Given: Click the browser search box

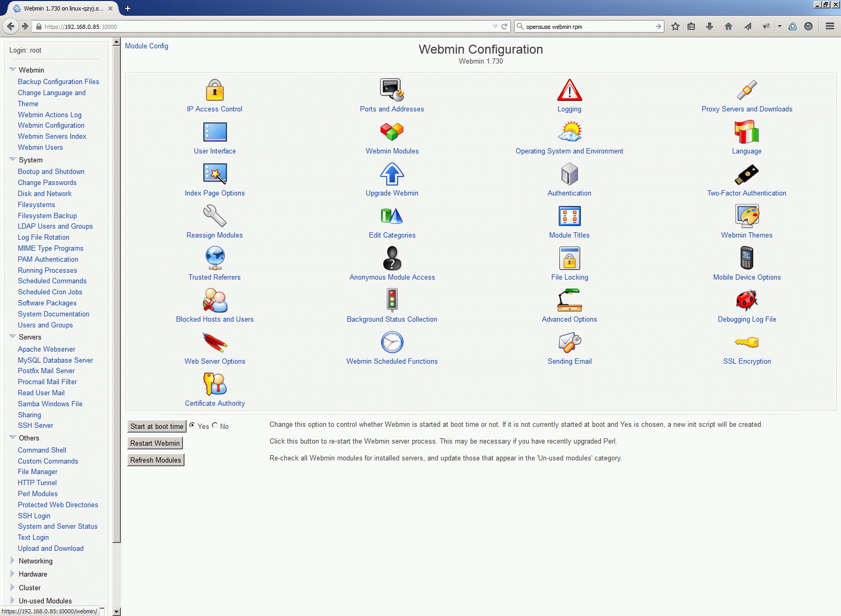Looking at the screenshot, I should coord(590,26).
